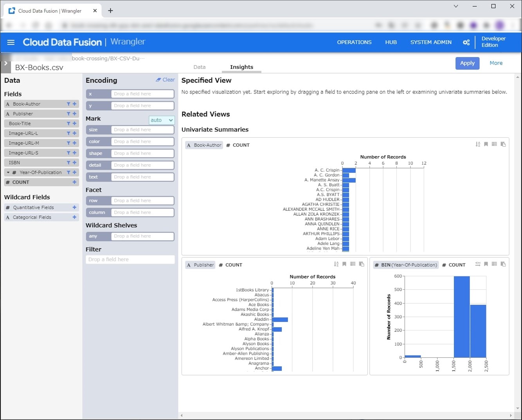Open the Mark type dropdown
Viewport: 522px width, 420px height.
162,120
